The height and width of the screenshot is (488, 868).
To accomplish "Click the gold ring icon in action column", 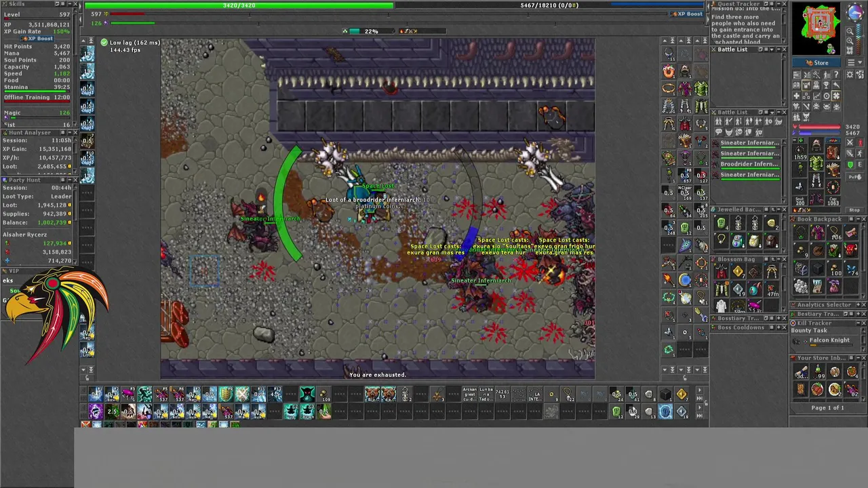I will click(668, 88).
